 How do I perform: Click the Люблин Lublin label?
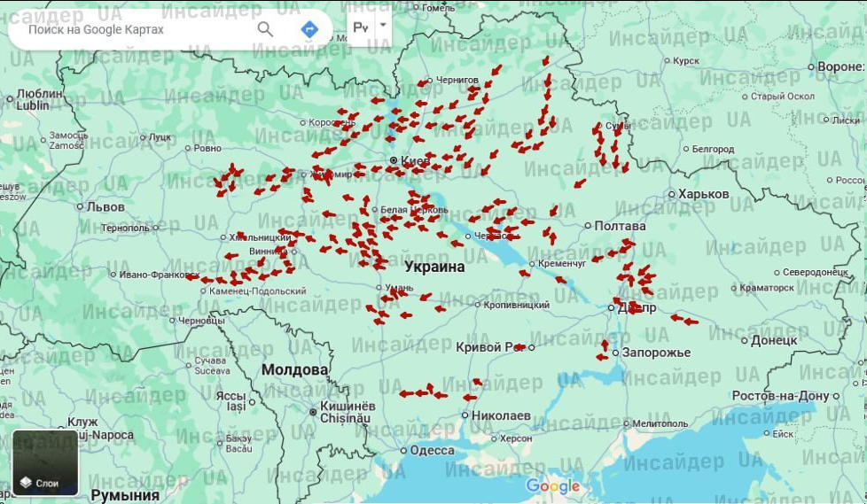39,99
